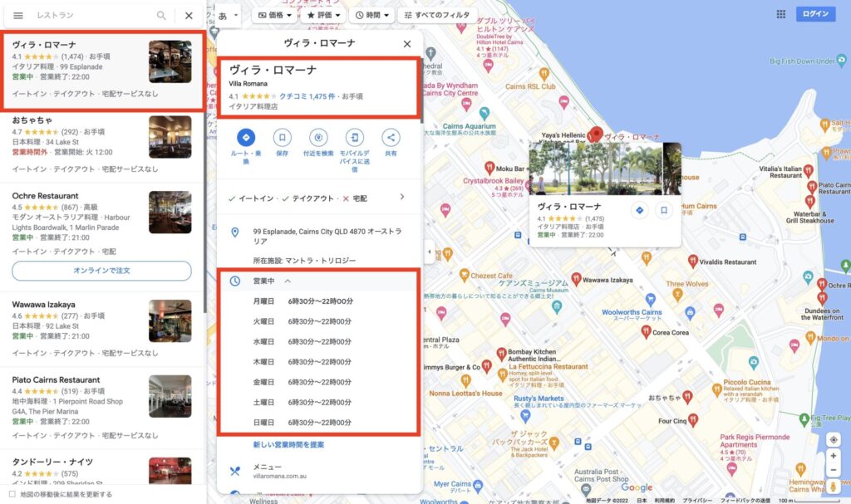This screenshot has width=851, height=504.
Task: Select the Wawawa Izakaya search result
Action: [x=102, y=328]
